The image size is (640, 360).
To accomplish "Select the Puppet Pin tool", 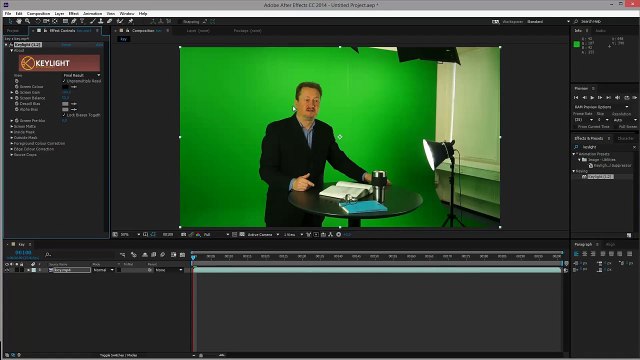I will [131, 21].
